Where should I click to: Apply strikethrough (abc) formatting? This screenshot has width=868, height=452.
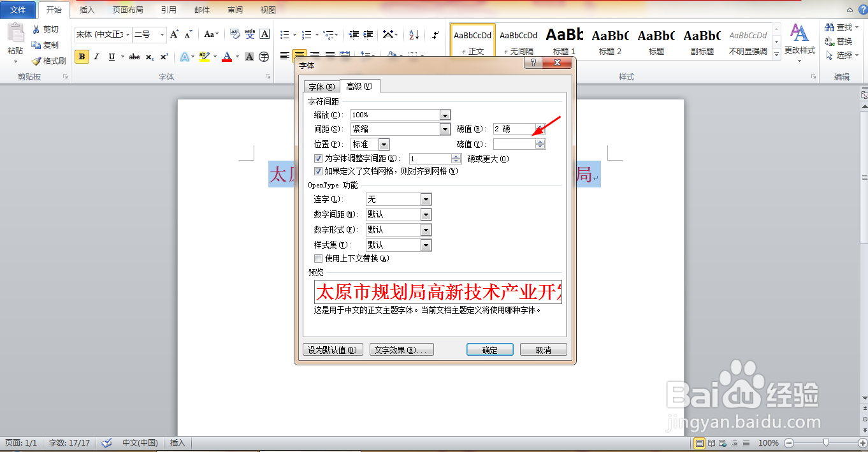point(134,57)
